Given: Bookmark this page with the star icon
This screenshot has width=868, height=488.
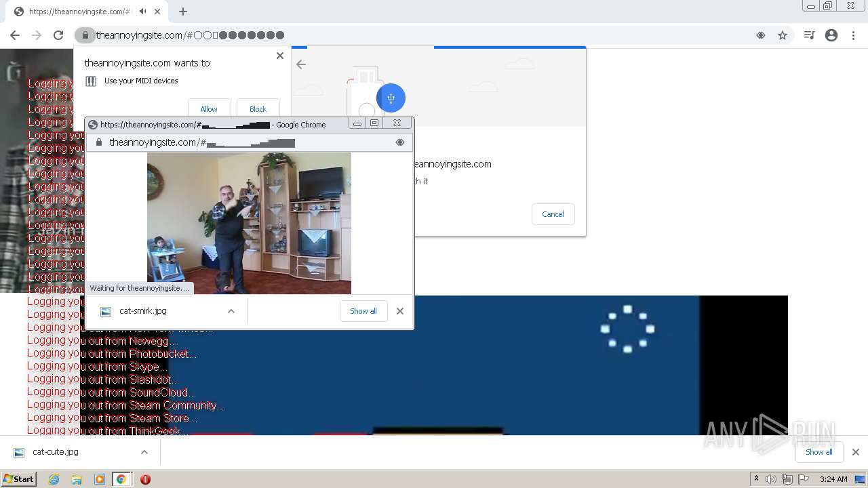Looking at the screenshot, I should coord(783,35).
